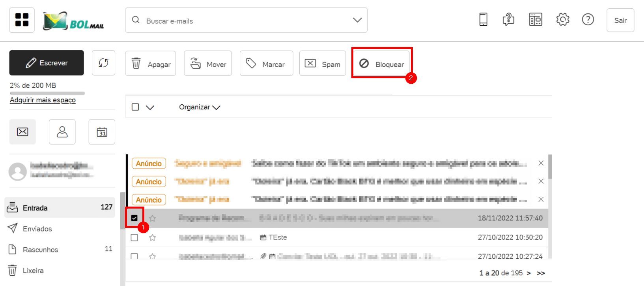
Task: Click the Sair logout button
Action: coord(620,20)
